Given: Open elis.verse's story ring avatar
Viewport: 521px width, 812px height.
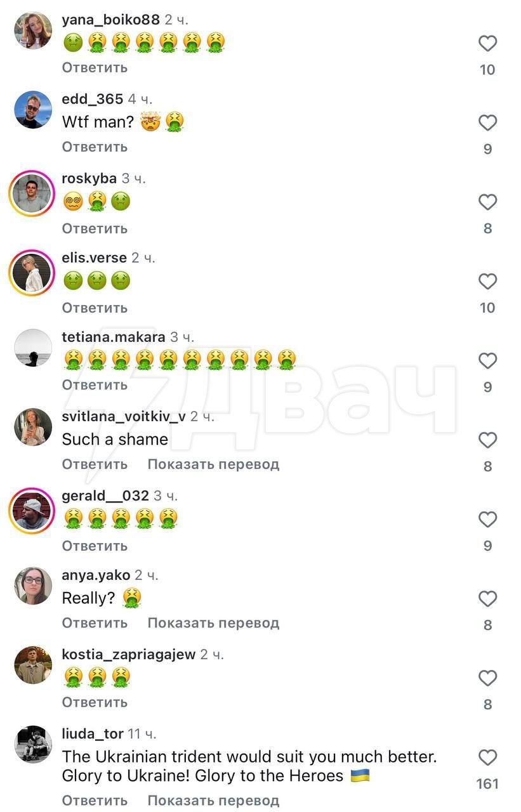Looking at the screenshot, I should 33,273.
